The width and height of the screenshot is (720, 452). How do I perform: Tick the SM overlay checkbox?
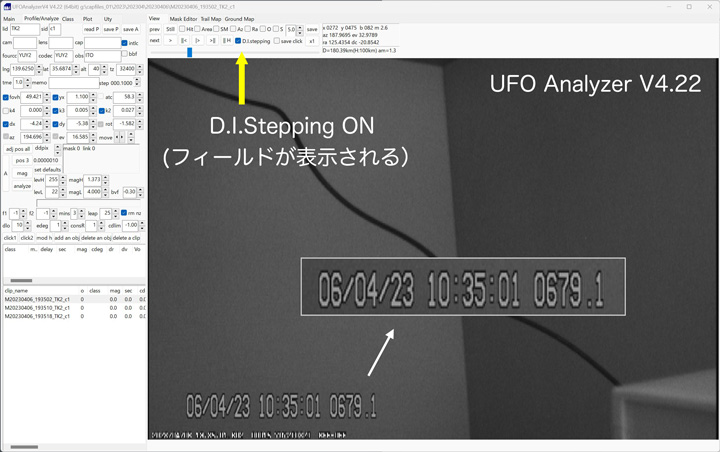[217, 29]
